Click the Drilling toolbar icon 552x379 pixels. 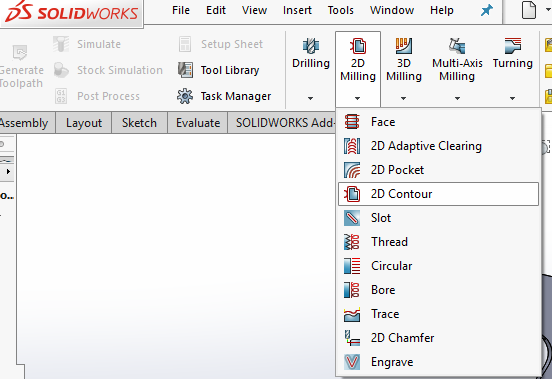[310, 46]
